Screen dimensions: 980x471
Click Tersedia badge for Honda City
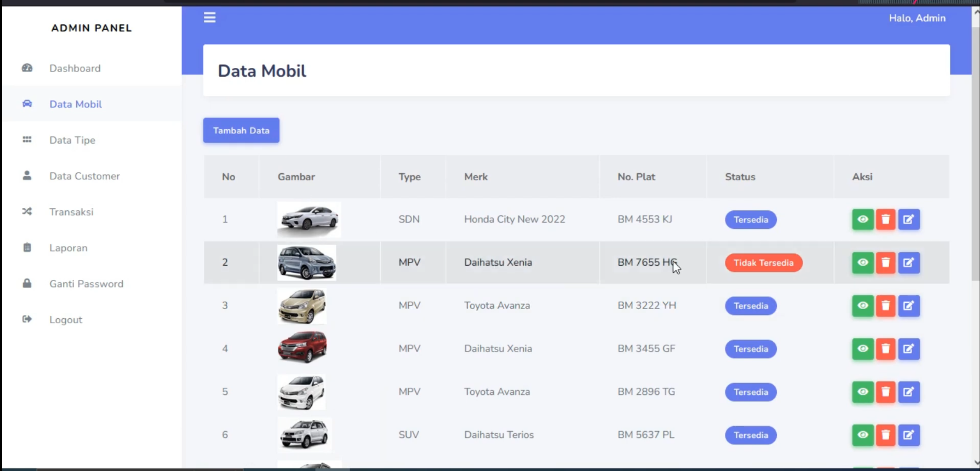751,220
